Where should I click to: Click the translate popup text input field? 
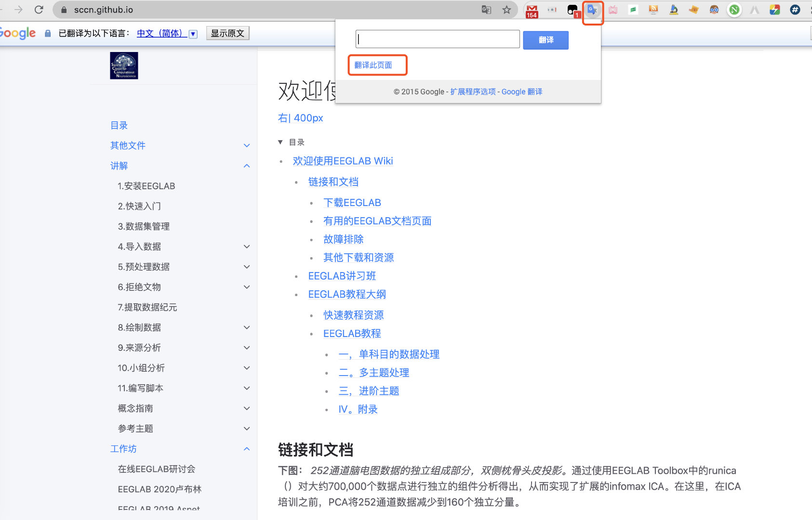[x=438, y=39]
